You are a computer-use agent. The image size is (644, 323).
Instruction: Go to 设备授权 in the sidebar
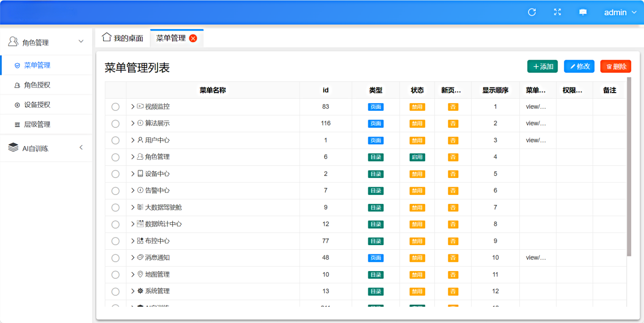[x=46, y=105]
